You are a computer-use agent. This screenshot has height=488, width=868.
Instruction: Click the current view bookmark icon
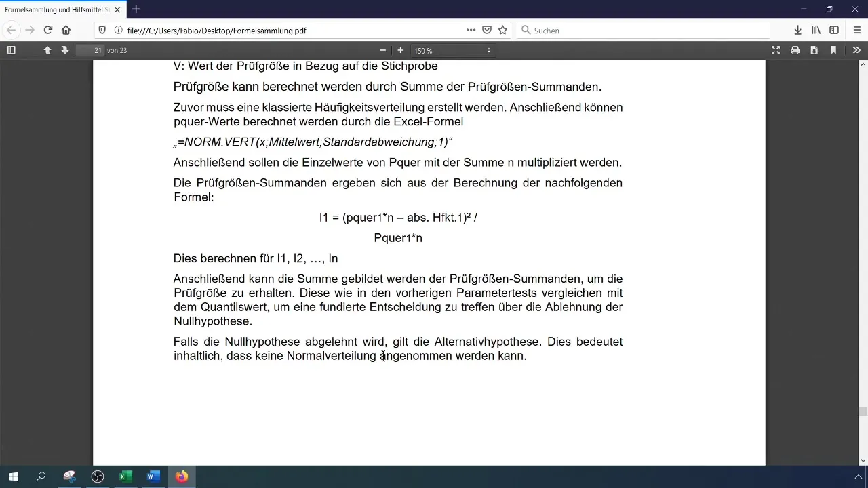(x=833, y=50)
